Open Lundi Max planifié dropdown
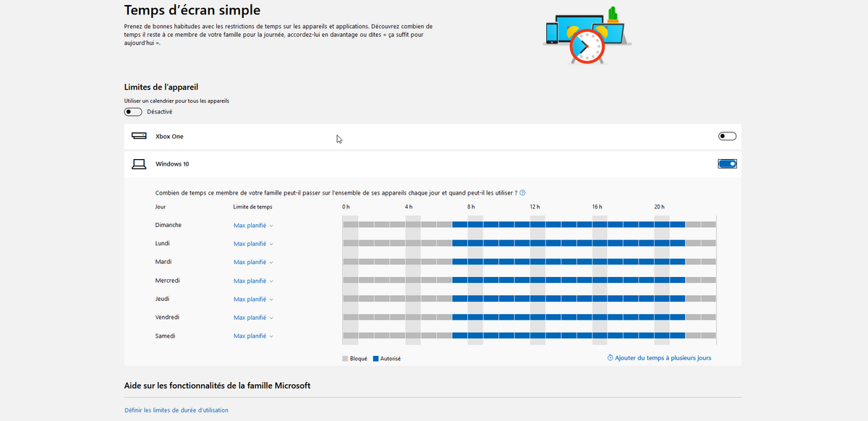This screenshot has width=868, height=421. point(253,244)
